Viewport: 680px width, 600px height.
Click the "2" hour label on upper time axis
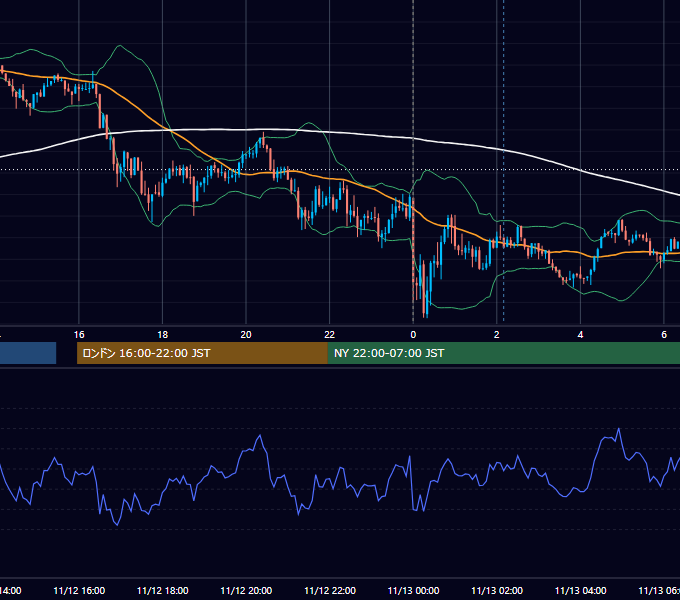pyautogui.click(x=497, y=335)
